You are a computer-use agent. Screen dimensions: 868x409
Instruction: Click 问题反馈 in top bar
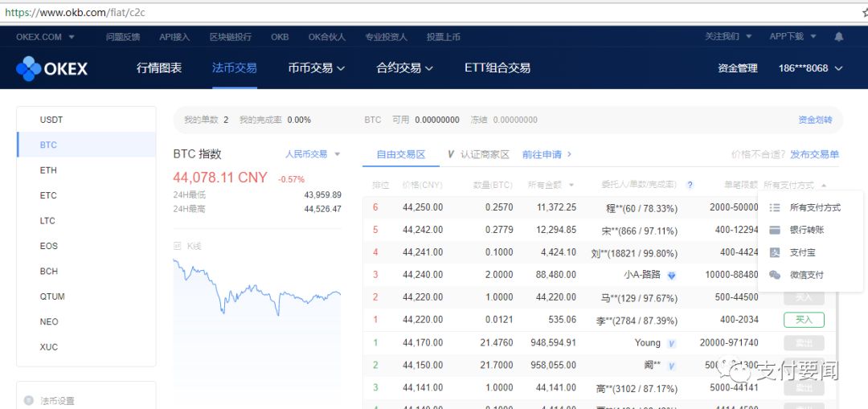[123, 37]
